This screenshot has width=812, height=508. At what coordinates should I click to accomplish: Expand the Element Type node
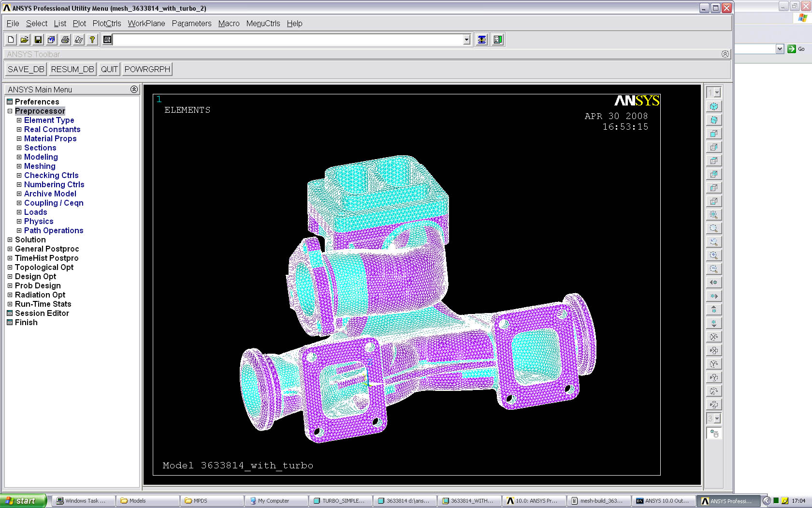pos(19,120)
